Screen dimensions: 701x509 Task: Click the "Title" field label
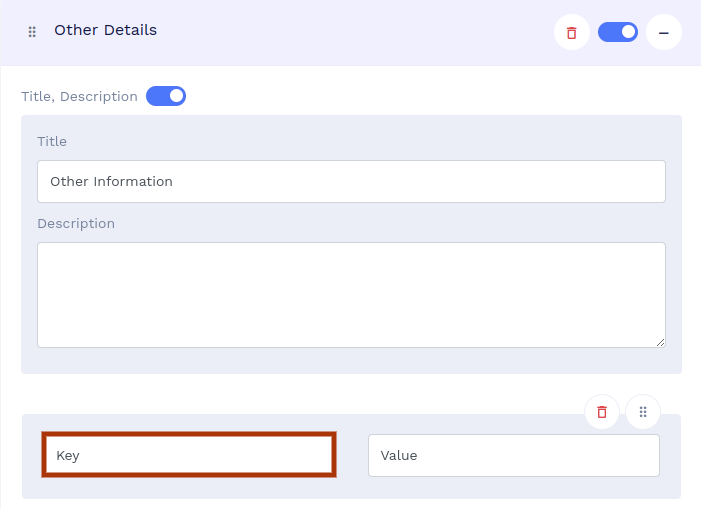[x=52, y=141]
